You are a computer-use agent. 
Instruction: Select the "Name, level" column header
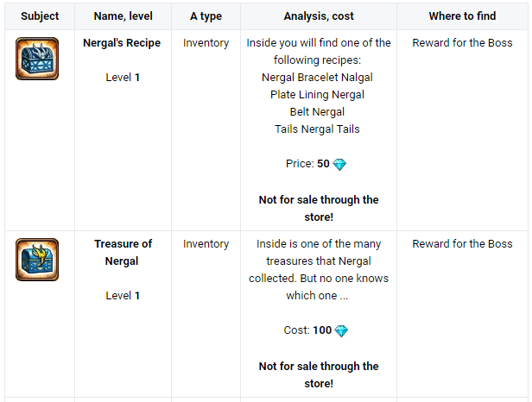click(x=122, y=16)
